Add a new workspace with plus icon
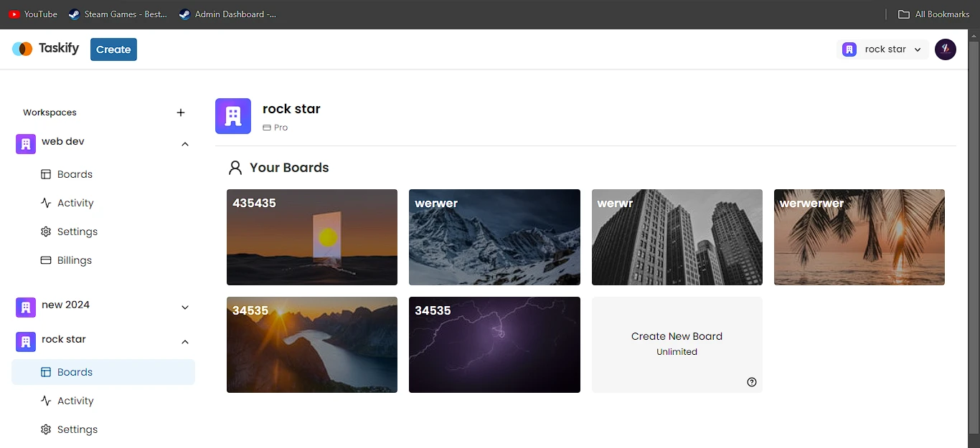 (x=181, y=113)
